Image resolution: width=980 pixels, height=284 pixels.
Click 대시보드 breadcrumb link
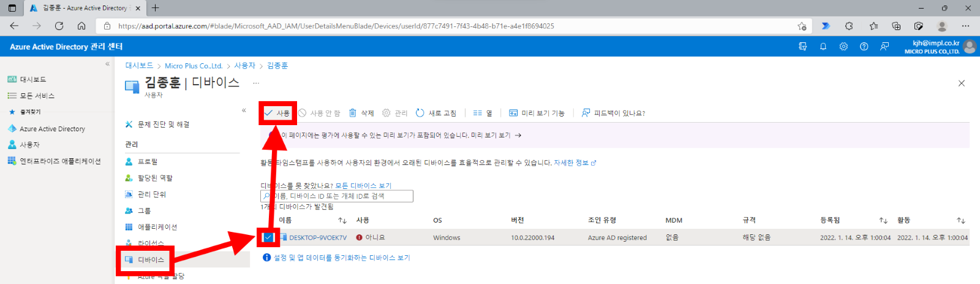[139, 66]
